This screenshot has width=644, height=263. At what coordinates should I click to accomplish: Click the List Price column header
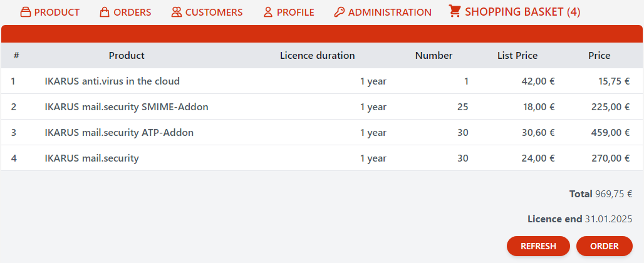point(517,55)
